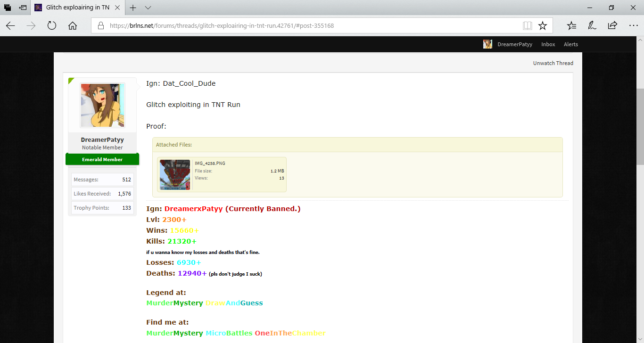Image resolution: width=644 pixels, height=343 pixels.
Task: Click 'Glitch exploiting in TNT Run' text
Action: [x=193, y=105]
